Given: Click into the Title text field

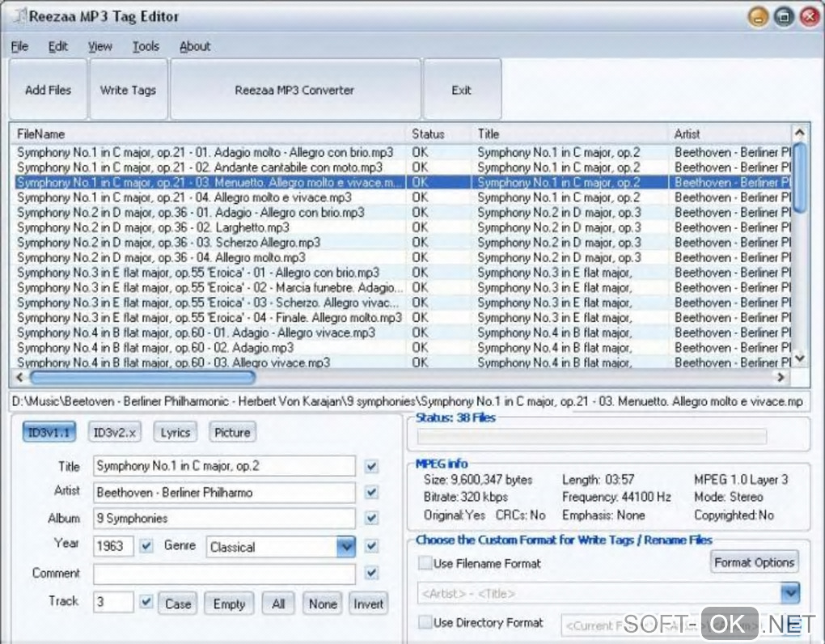Looking at the screenshot, I should point(224,466).
